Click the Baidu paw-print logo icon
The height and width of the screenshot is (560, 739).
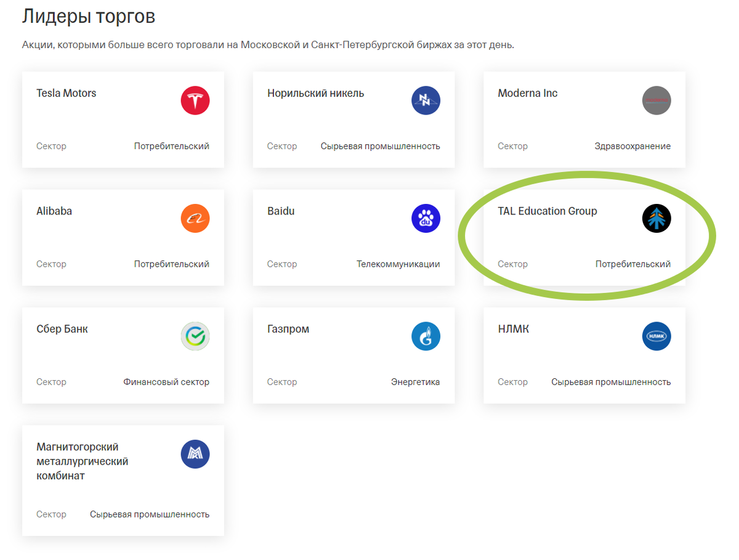(x=426, y=218)
